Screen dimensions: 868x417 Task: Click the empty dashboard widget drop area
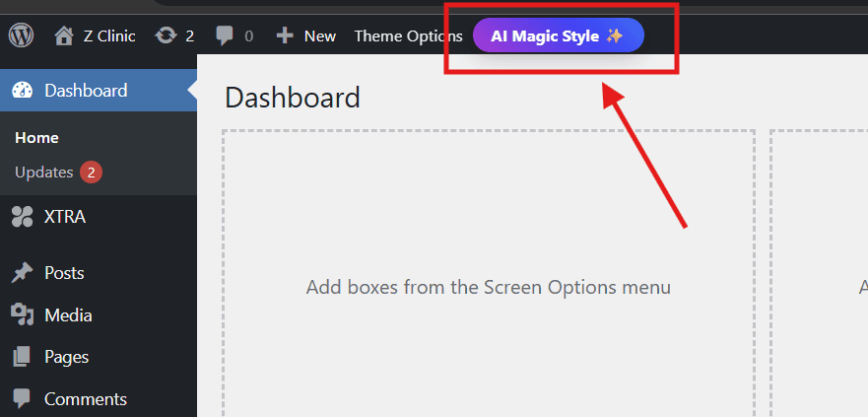tap(488, 288)
